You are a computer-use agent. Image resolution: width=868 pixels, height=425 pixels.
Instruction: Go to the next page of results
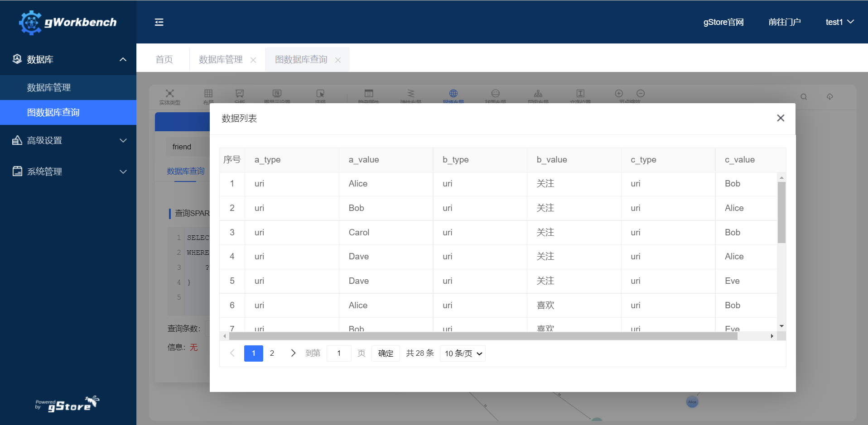click(293, 353)
